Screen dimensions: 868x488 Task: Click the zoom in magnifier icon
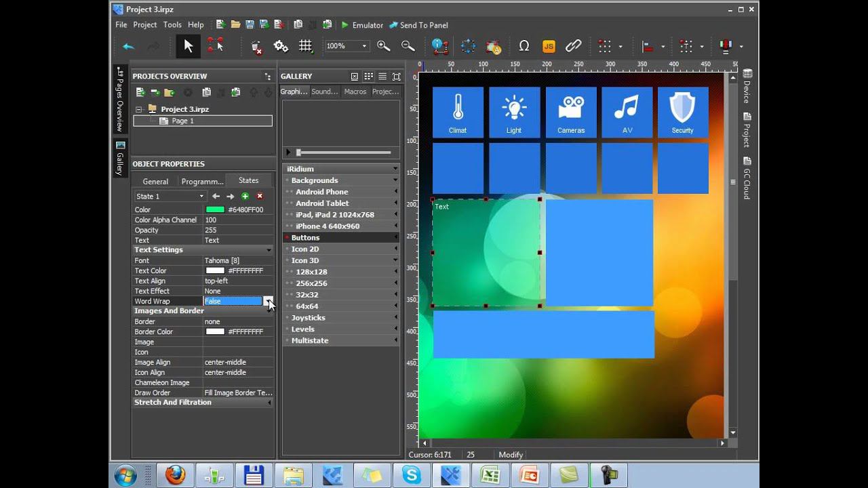pyautogui.click(x=383, y=46)
